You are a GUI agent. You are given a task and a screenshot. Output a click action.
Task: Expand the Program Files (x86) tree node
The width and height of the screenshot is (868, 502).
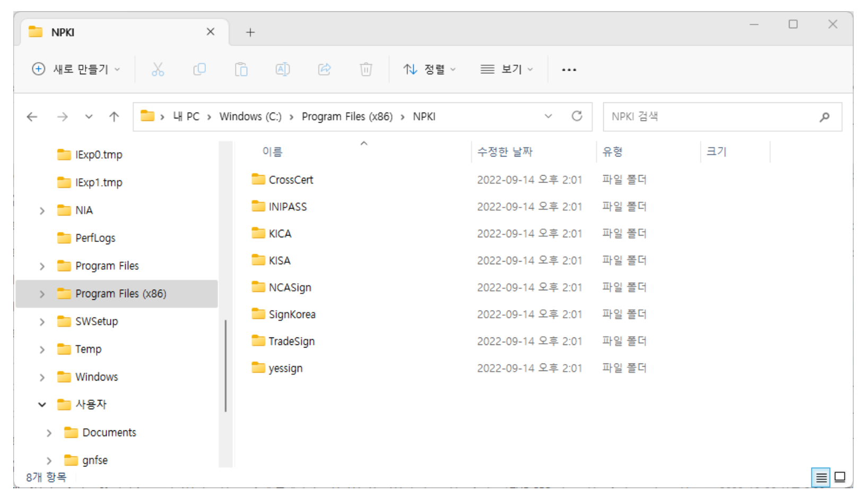(x=42, y=294)
